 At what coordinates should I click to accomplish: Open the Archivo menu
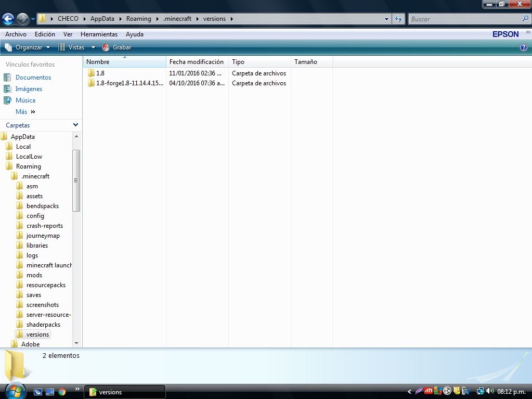16,34
